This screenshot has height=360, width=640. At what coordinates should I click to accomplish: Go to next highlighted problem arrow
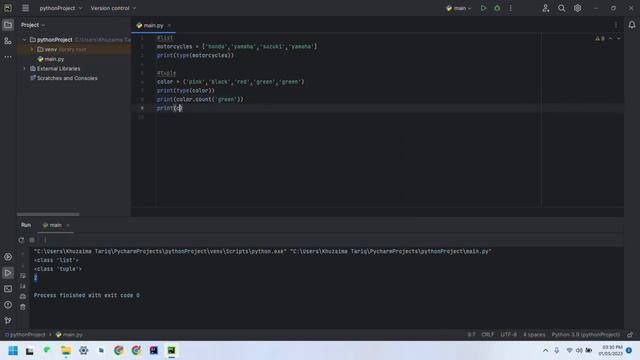click(619, 38)
